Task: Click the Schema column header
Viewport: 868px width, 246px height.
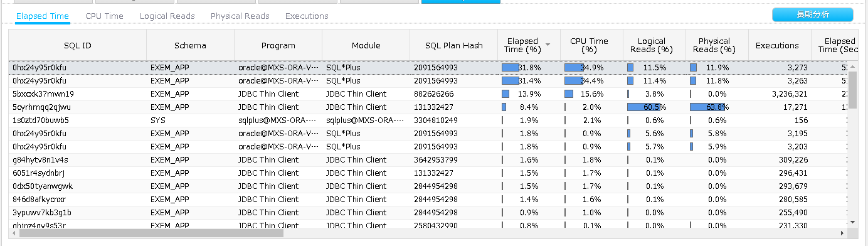Action: coord(190,45)
